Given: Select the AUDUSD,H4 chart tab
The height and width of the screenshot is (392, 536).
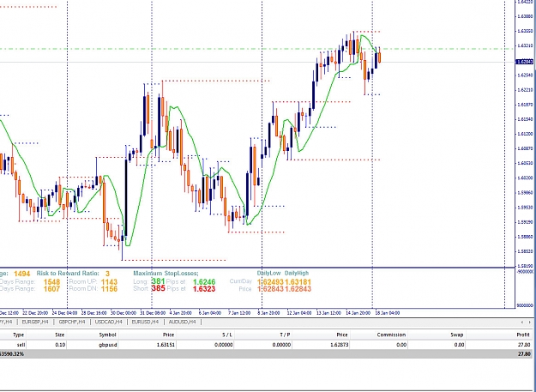Looking at the screenshot, I should tap(182, 322).
